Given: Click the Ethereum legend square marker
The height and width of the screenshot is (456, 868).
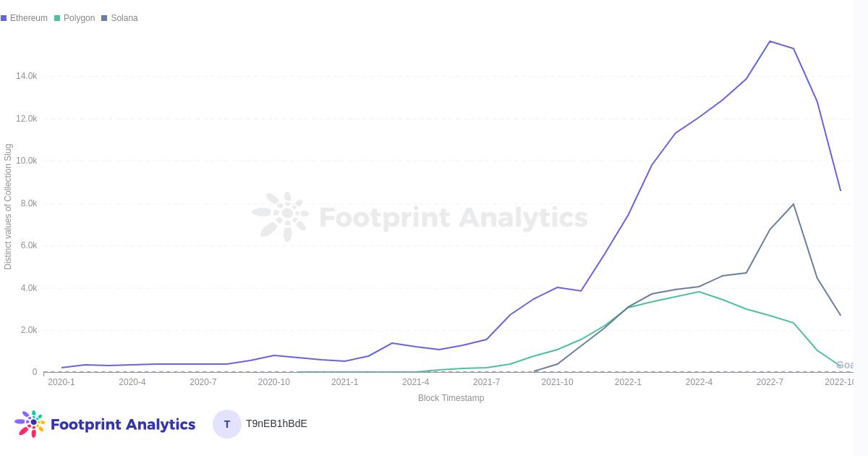Looking at the screenshot, I should [x=4, y=18].
